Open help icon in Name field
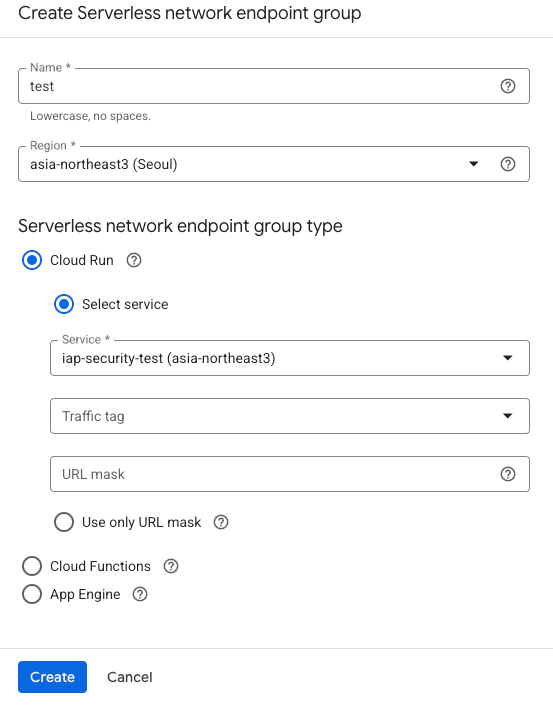553x710 pixels. coord(508,86)
